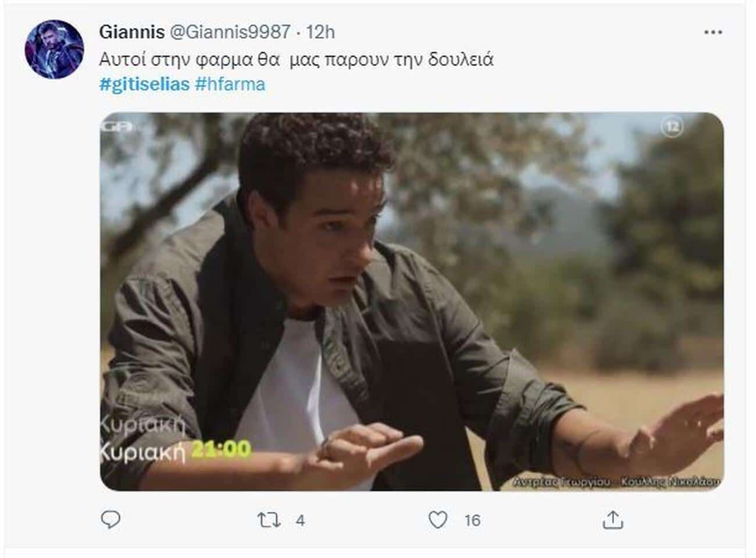Screen dimensions: 756x558
Task: Click the channel logo watermark in the image
Action: tap(118, 126)
